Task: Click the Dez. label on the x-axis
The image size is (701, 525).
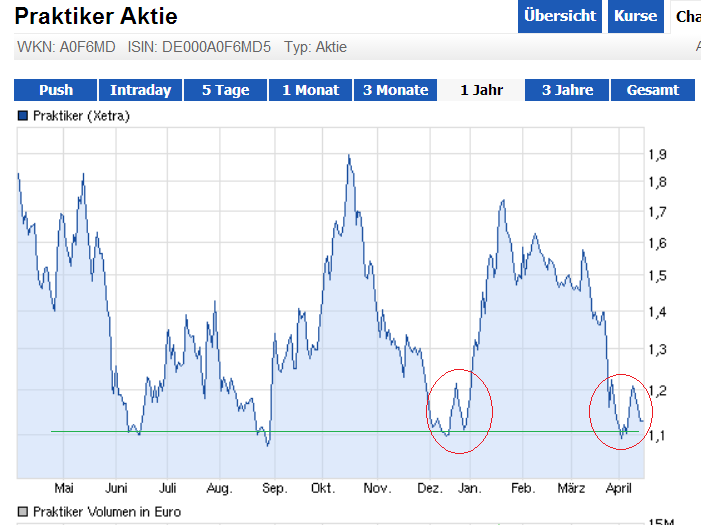Action: (x=430, y=488)
